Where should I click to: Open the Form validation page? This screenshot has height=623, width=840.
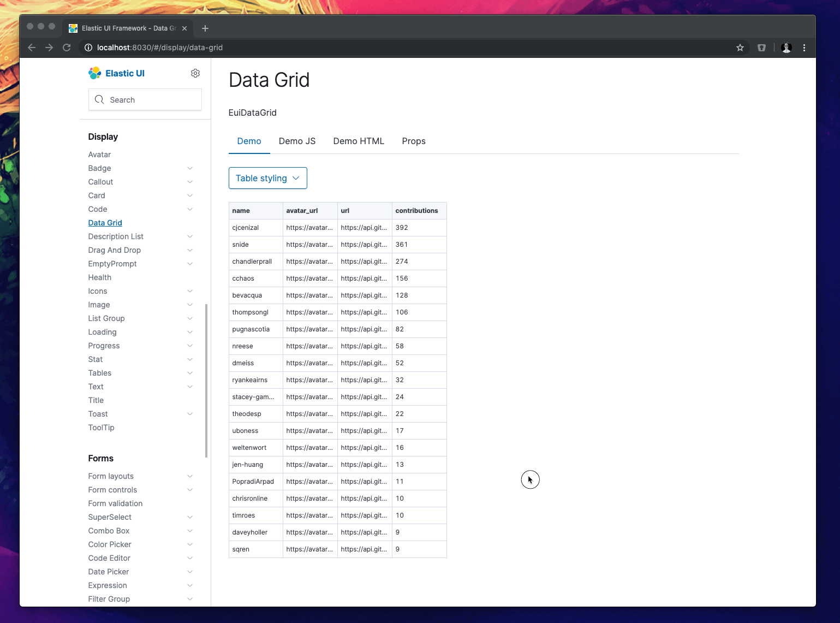(116, 503)
